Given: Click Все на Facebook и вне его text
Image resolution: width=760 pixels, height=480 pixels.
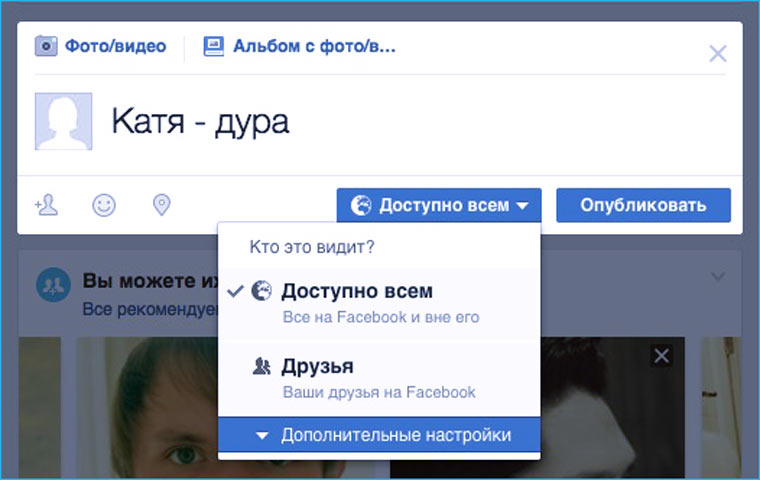Looking at the screenshot, I should pos(381,317).
